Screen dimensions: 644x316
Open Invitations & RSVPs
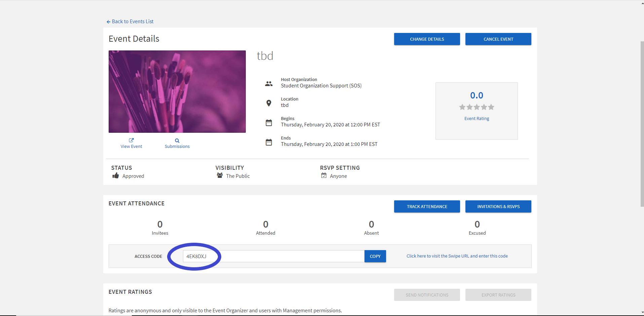[x=498, y=206]
